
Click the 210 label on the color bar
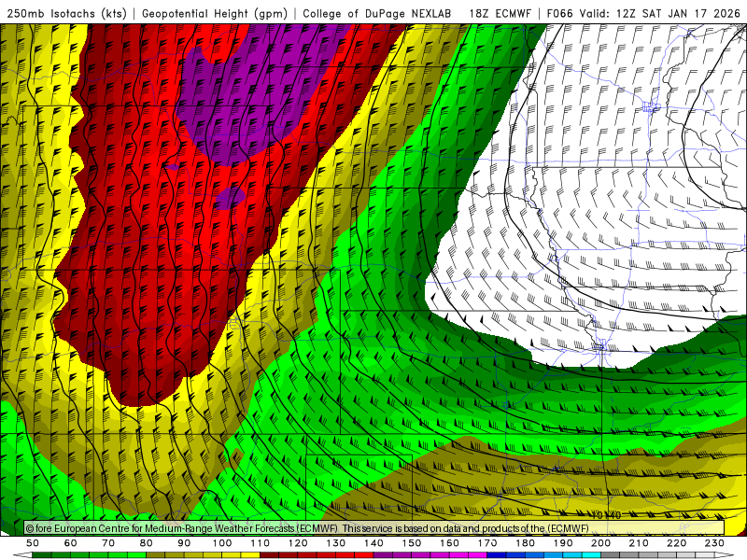[639, 543]
